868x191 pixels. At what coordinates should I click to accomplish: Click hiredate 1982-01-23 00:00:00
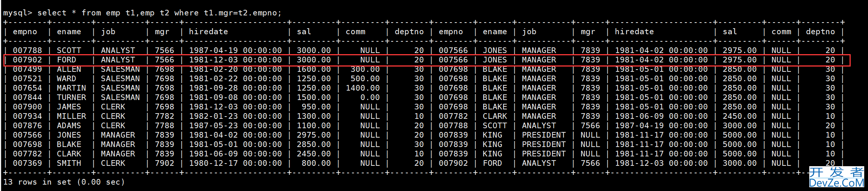coord(235,116)
